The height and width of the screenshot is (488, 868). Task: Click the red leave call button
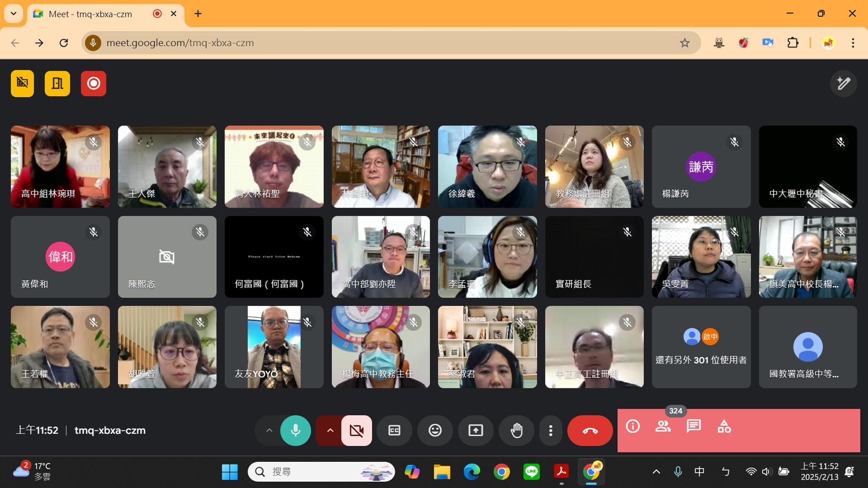click(590, 430)
